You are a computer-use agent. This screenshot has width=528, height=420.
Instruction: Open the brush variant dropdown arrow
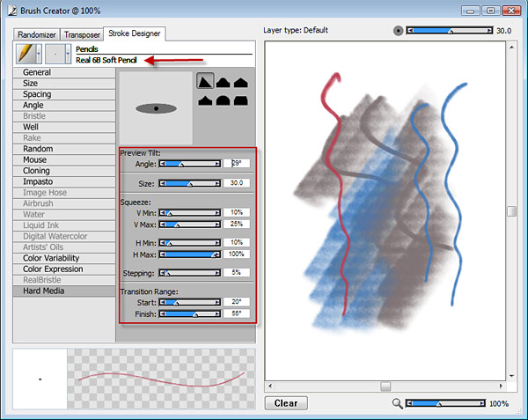click(x=68, y=54)
